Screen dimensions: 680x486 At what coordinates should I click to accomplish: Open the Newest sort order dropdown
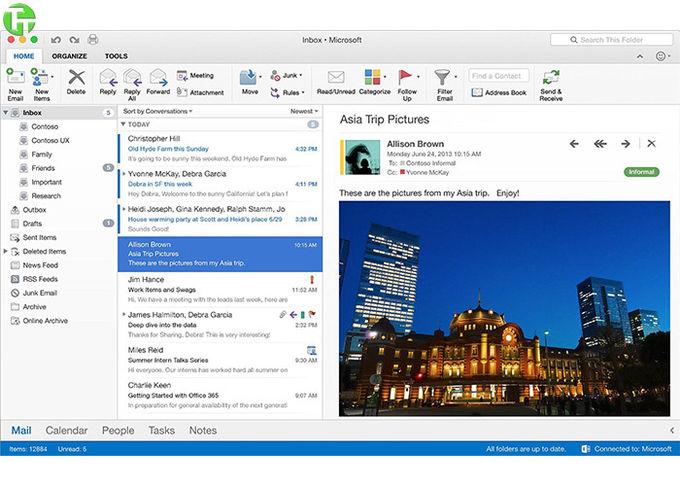pyautogui.click(x=304, y=111)
